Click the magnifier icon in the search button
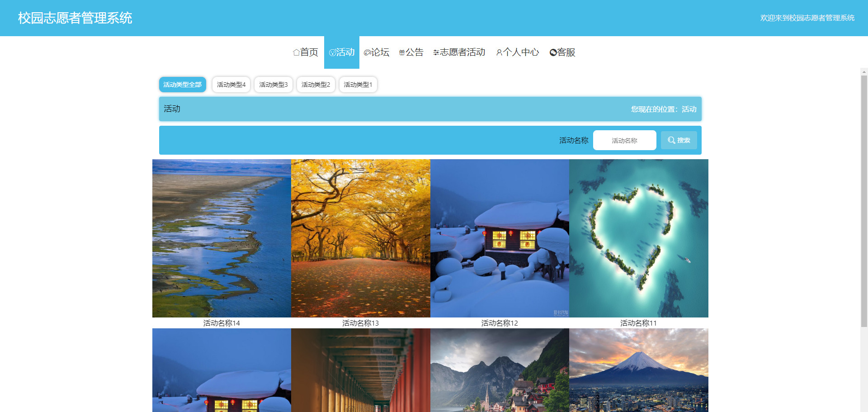 tap(671, 140)
